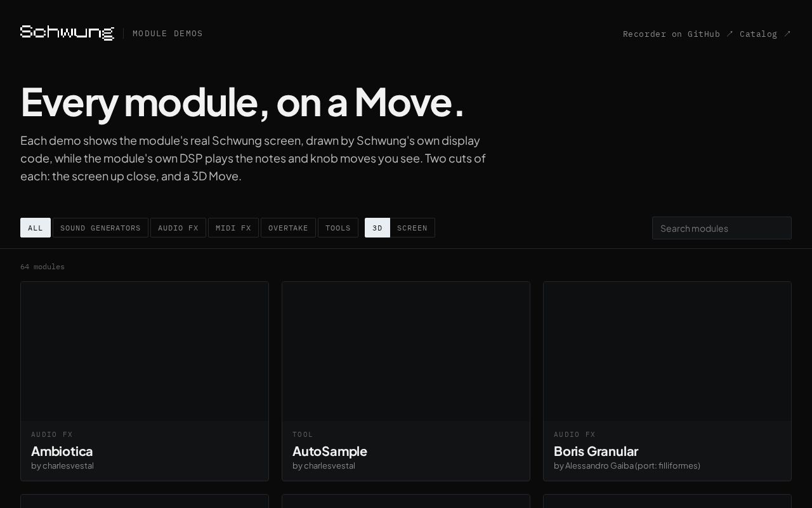Filter by Overtake modules

tap(288, 228)
